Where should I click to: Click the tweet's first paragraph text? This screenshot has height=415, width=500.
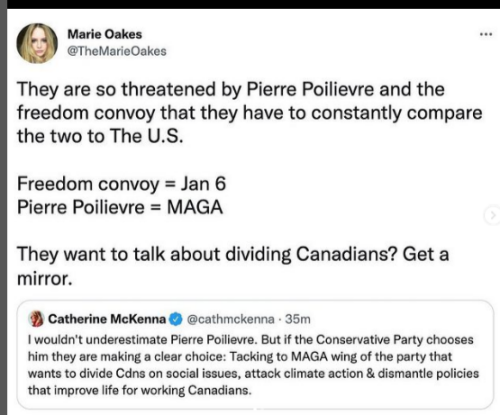(250, 113)
